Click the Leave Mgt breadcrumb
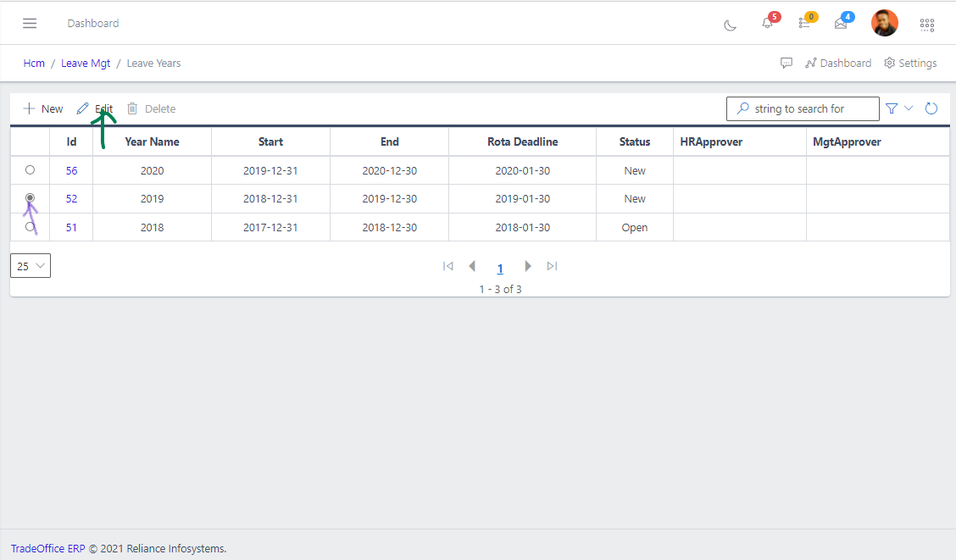This screenshot has height=560, width=956. (86, 64)
